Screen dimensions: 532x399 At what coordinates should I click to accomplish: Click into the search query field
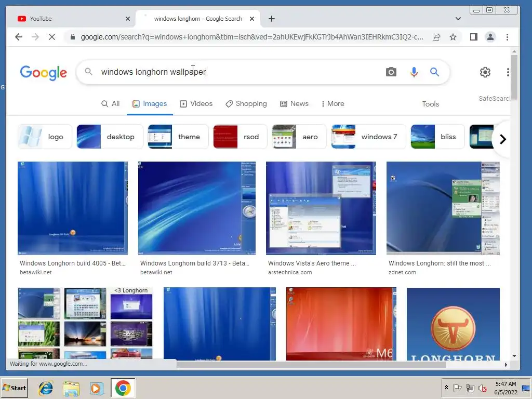(237, 72)
